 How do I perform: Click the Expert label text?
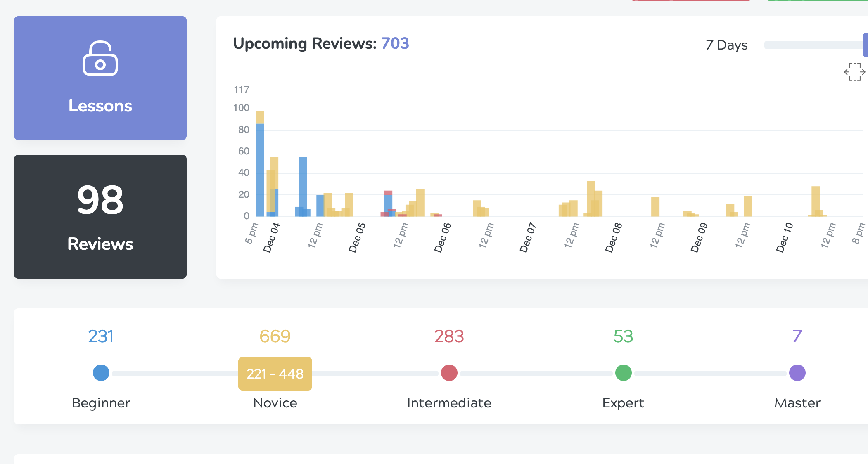(623, 403)
